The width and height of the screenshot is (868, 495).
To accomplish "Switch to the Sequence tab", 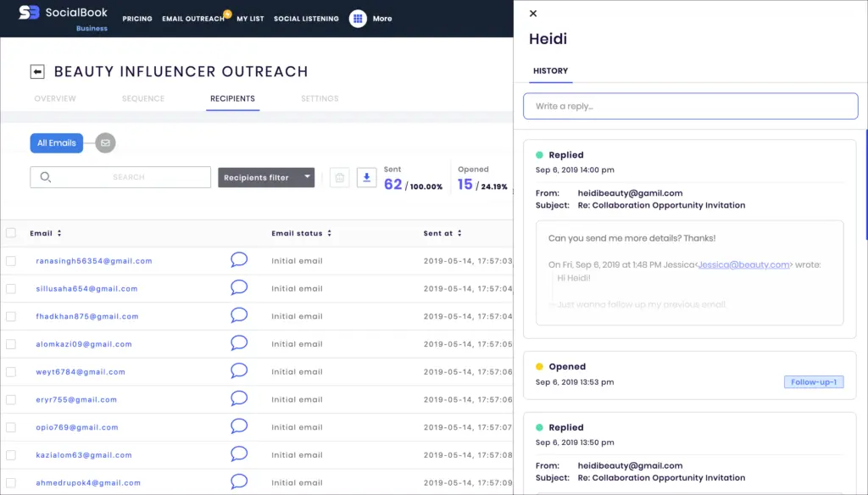I will (x=142, y=98).
